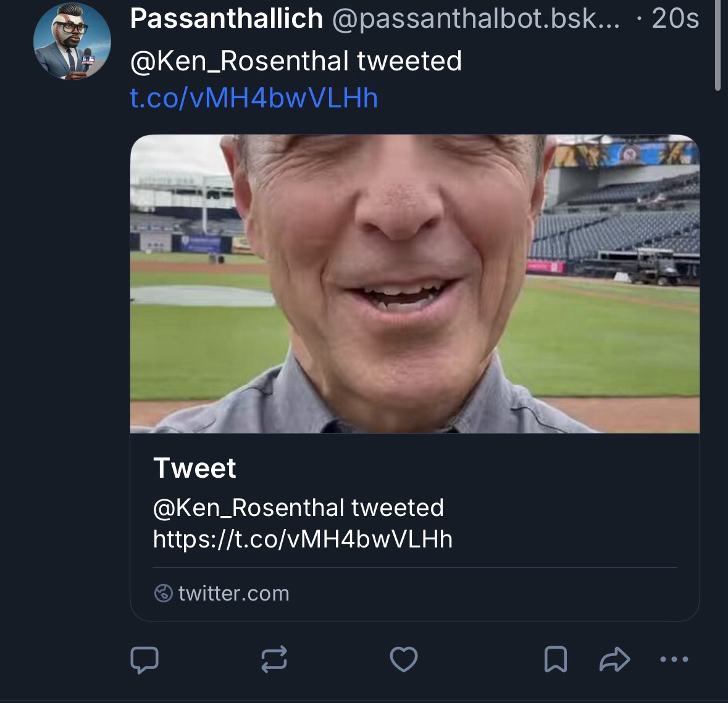
Task: Click the twitter.com domain label
Action: (x=233, y=594)
